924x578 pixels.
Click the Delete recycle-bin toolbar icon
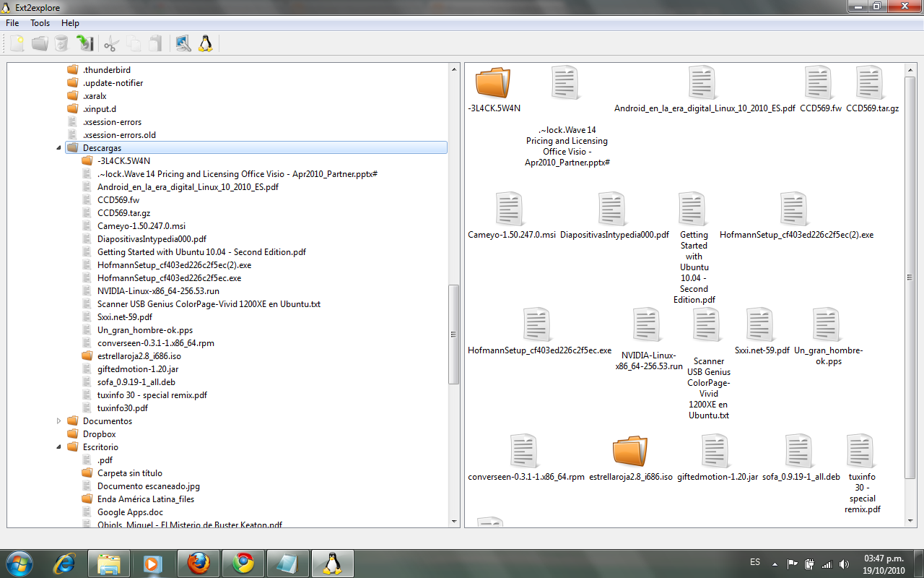click(61, 43)
